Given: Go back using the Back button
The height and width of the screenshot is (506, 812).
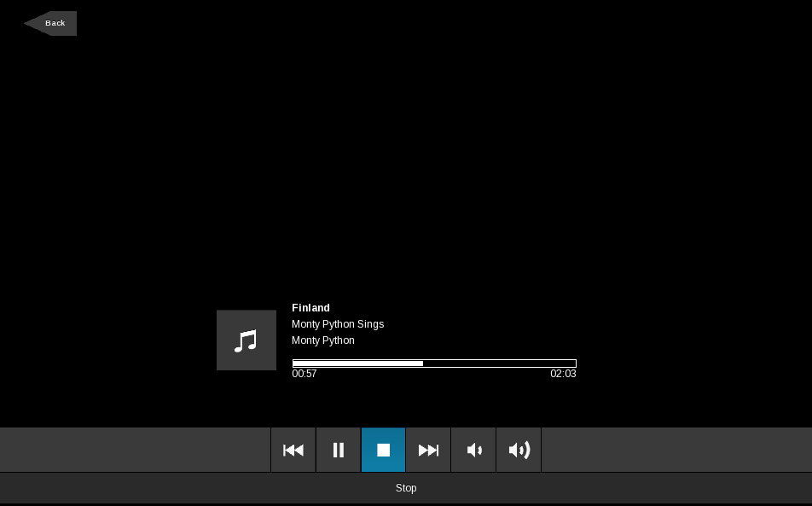Looking at the screenshot, I should click(x=51, y=23).
